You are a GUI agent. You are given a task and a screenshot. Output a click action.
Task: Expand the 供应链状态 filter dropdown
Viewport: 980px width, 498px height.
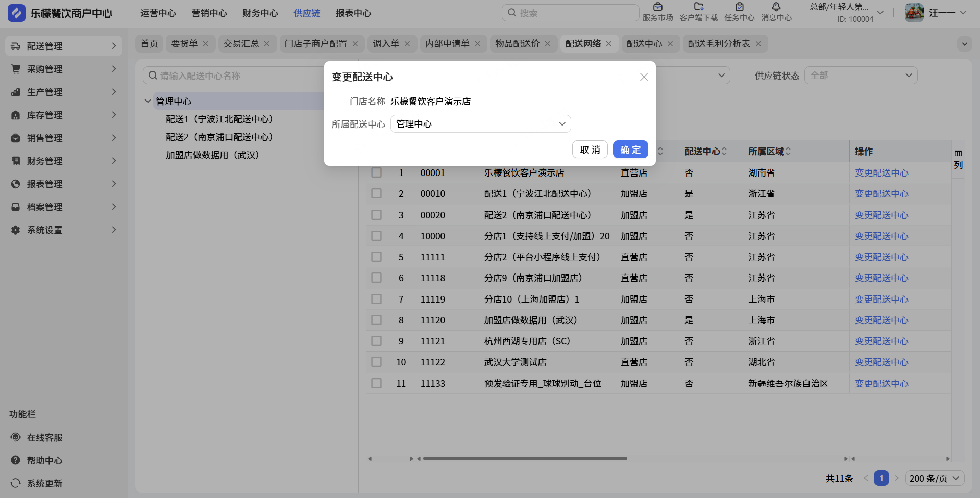(861, 76)
